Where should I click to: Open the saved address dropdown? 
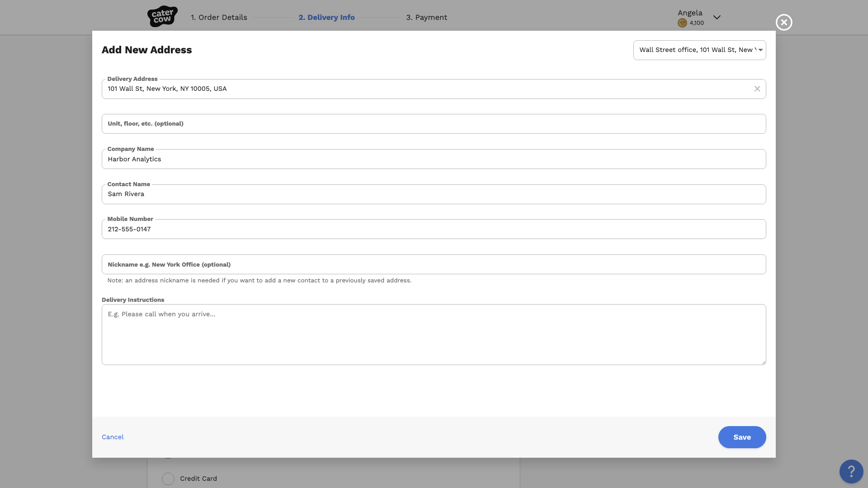(x=699, y=50)
